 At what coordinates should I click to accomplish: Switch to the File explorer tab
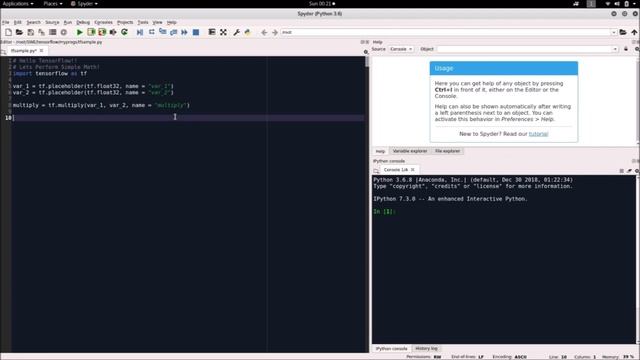[x=447, y=151]
